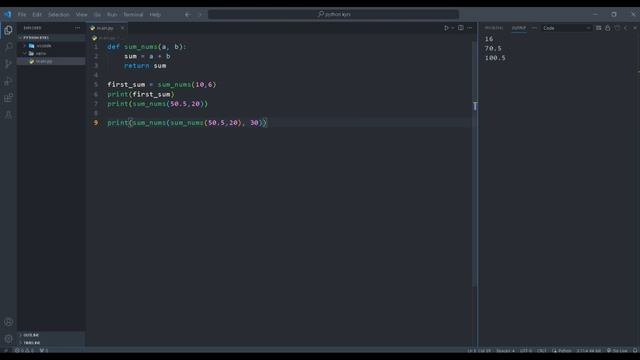Click the Run Code play button
640x360 pixels.
pyautogui.click(x=447, y=28)
